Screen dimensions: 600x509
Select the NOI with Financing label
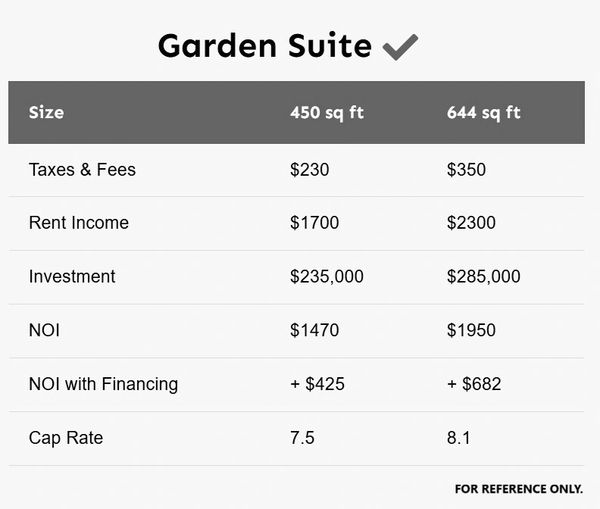pyautogui.click(x=103, y=384)
